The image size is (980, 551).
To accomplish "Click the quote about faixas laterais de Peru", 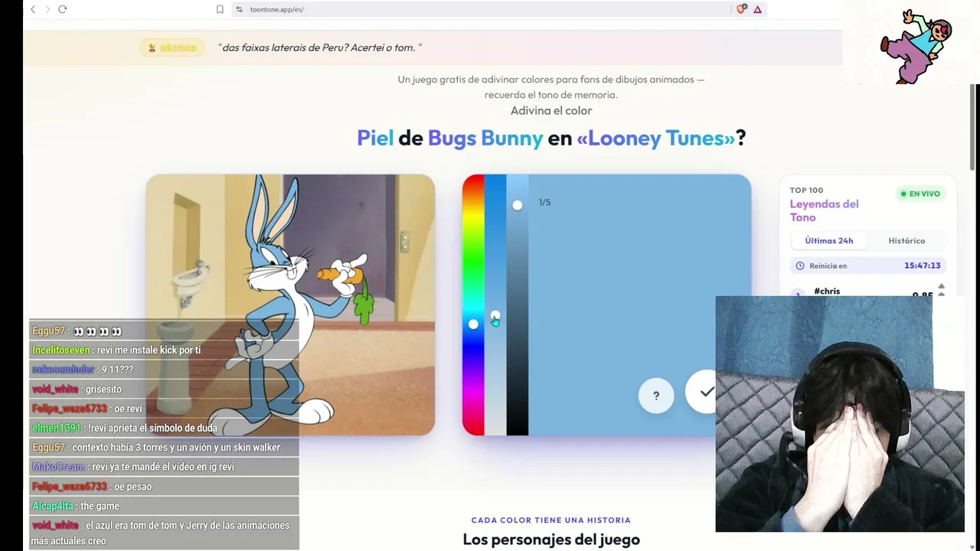I will tap(320, 47).
